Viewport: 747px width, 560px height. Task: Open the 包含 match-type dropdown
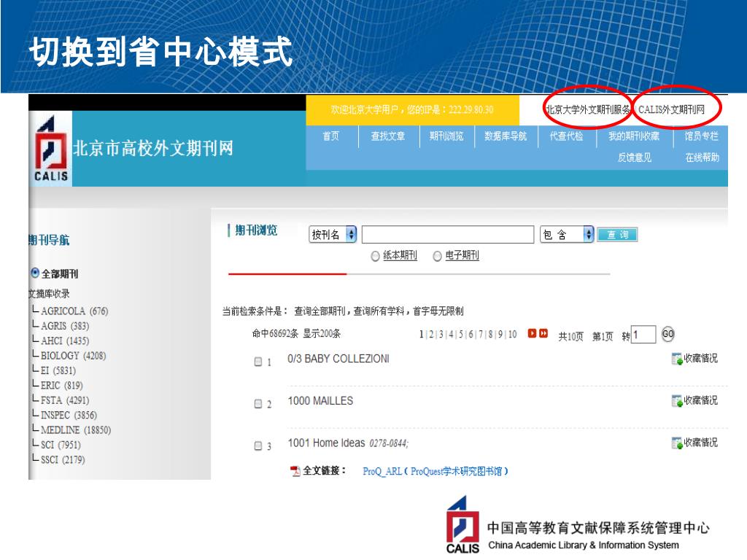(x=567, y=234)
